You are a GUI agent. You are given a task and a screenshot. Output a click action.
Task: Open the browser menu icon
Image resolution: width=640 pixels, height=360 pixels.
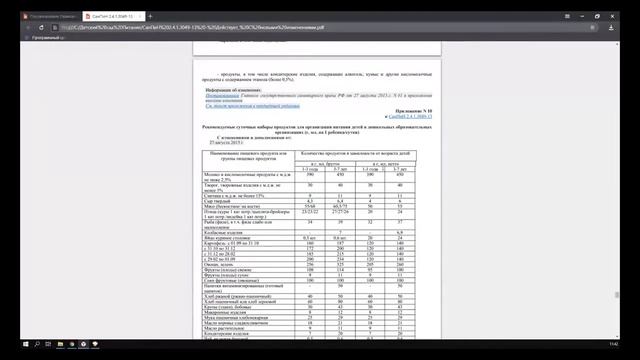coord(567,16)
